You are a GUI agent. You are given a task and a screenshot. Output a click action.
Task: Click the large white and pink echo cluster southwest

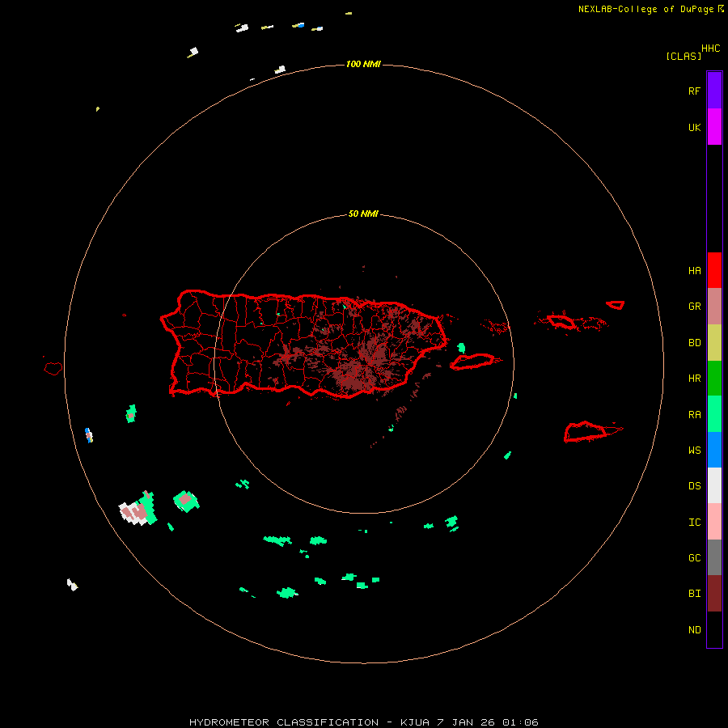click(138, 510)
